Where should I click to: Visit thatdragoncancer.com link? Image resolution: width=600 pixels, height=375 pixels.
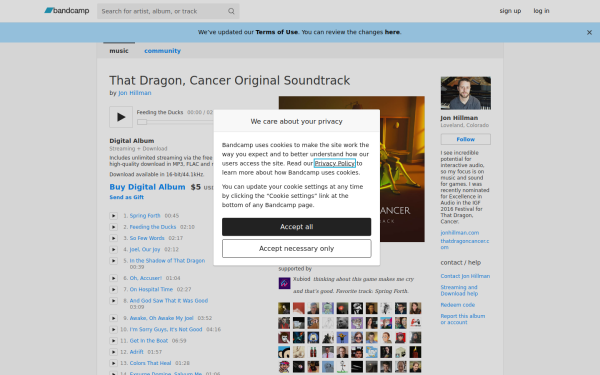coord(465,244)
